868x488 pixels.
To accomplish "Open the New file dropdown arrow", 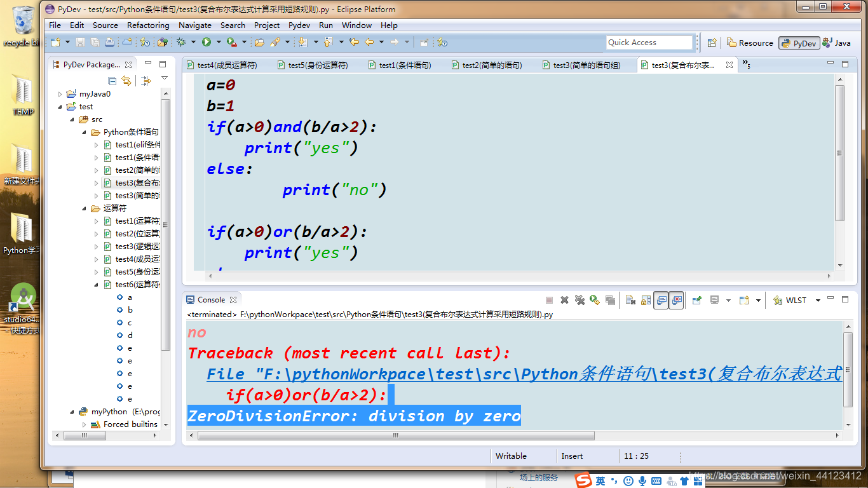I will (67, 43).
